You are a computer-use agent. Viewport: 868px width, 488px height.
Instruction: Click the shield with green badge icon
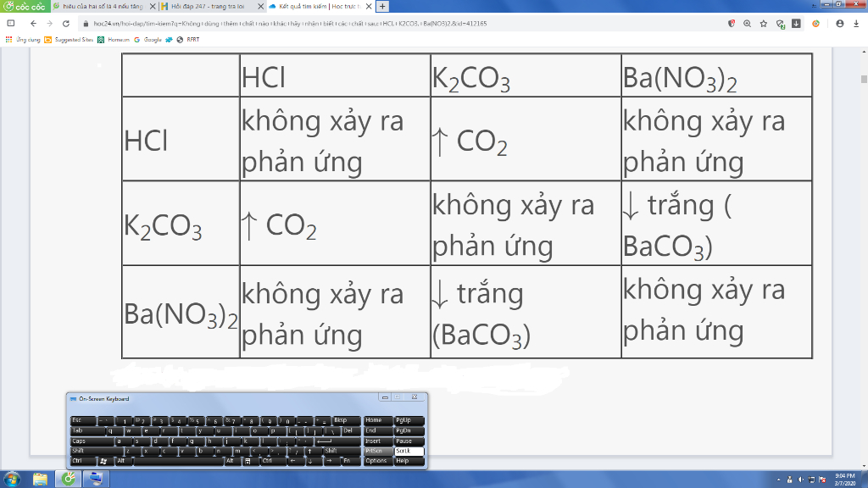[780, 24]
